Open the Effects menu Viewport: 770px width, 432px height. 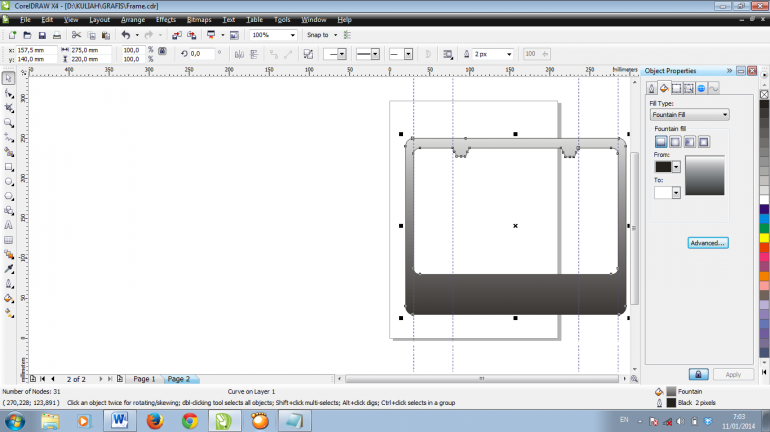tap(165, 20)
